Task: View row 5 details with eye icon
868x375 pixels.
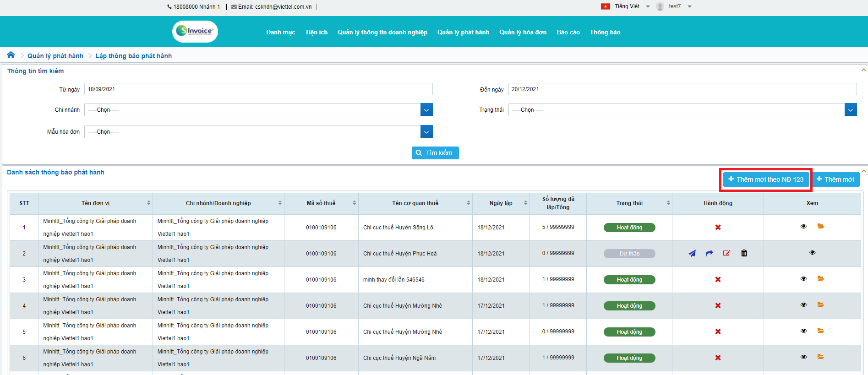Action: point(803,331)
